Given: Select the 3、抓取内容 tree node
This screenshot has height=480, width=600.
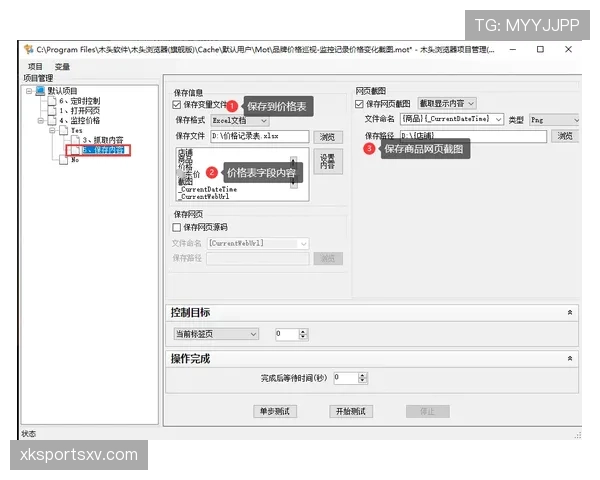Looking at the screenshot, I should tap(103, 140).
